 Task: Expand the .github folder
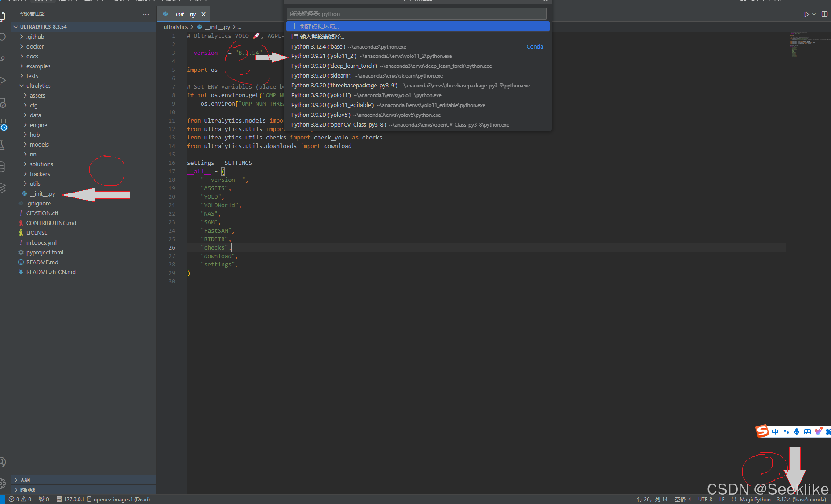(x=84, y=37)
